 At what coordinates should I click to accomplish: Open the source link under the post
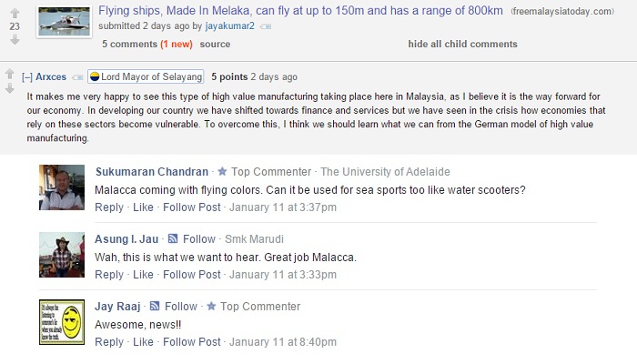[x=215, y=44]
